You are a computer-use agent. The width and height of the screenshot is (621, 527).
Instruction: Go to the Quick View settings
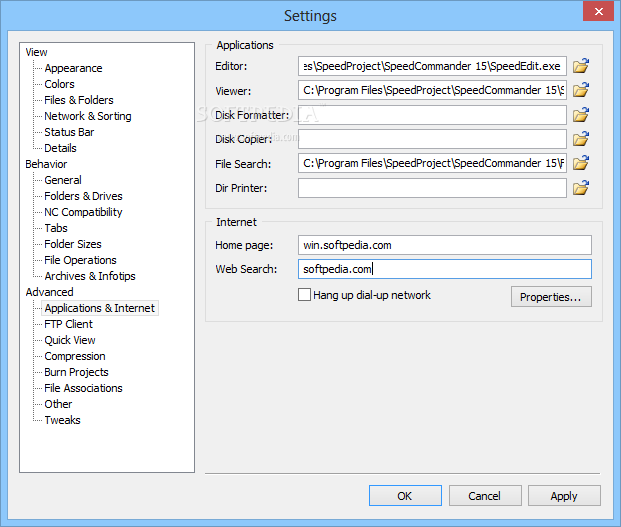pos(70,340)
